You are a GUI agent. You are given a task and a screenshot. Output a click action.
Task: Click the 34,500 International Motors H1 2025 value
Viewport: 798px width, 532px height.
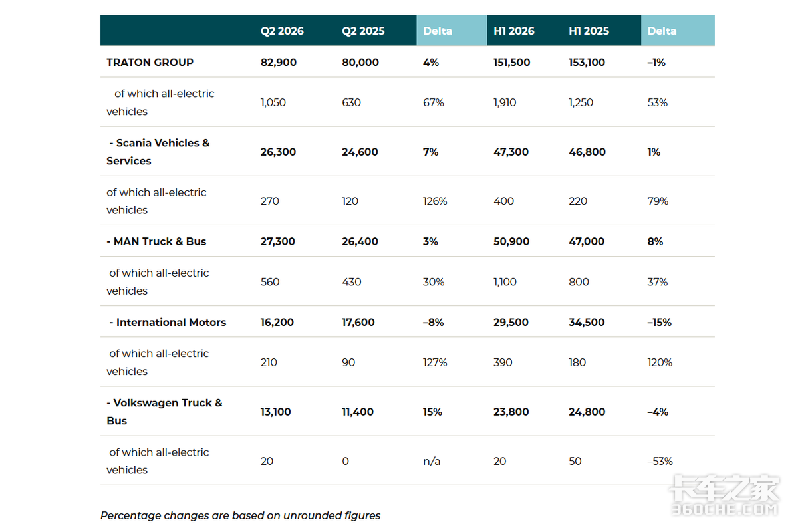(587, 322)
